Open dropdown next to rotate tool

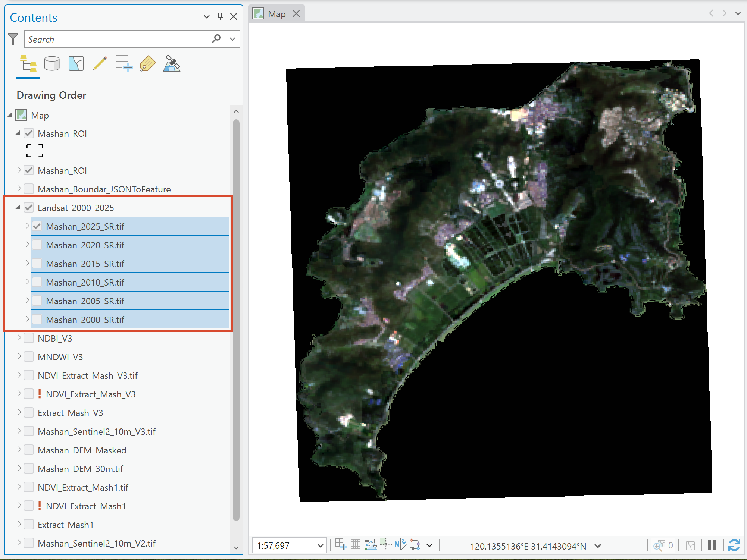pos(429,545)
